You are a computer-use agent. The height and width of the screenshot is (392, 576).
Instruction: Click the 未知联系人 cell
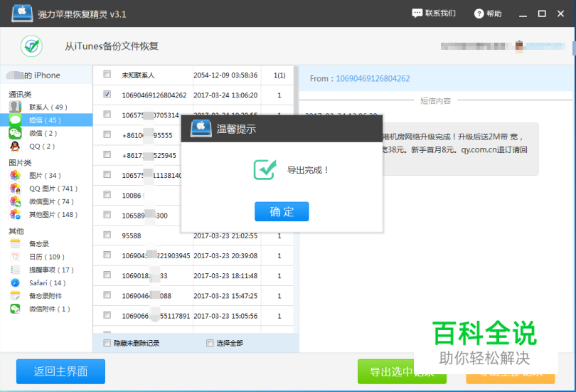click(x=138, y=75)
